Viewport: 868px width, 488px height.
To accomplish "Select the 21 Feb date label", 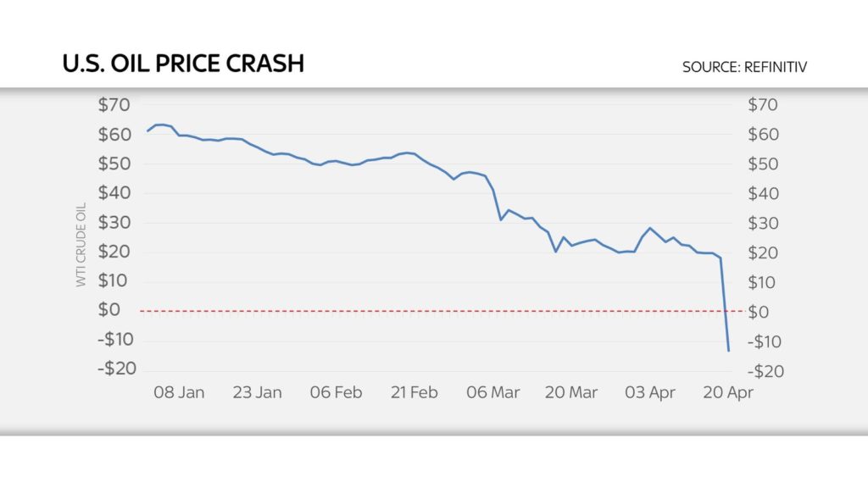I will [x=414, y=392].
